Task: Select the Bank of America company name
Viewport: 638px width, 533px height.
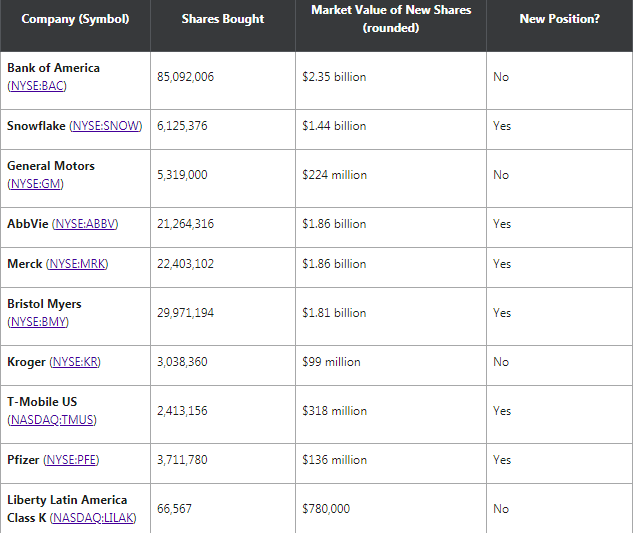Action: click(53, 68)
